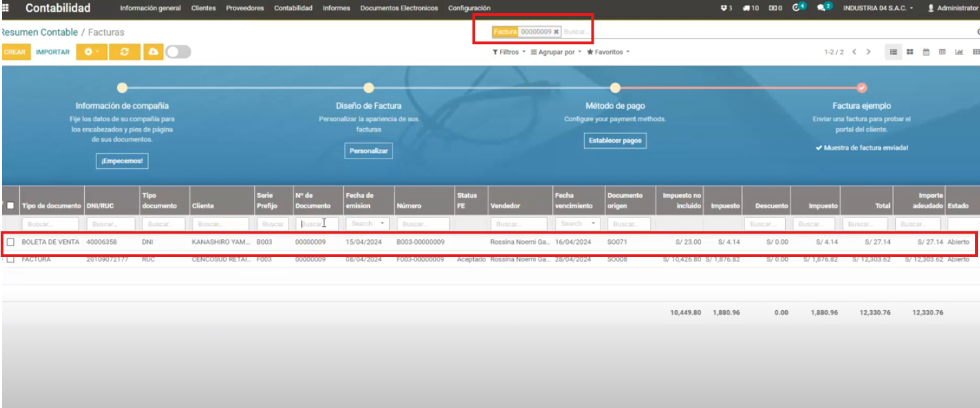
Task: Check the FACTURA row checkbox
Action: [10, 259]
